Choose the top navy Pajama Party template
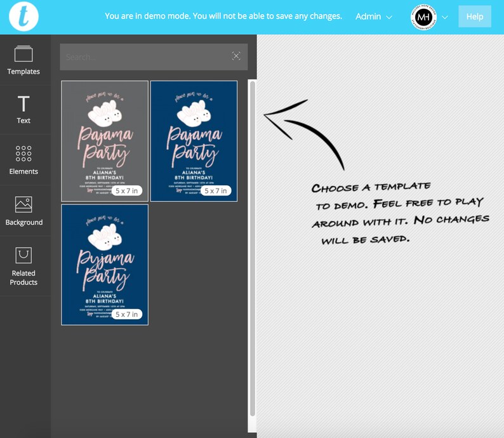This screenshot has height=438, width=504. (x=194, y=141)
